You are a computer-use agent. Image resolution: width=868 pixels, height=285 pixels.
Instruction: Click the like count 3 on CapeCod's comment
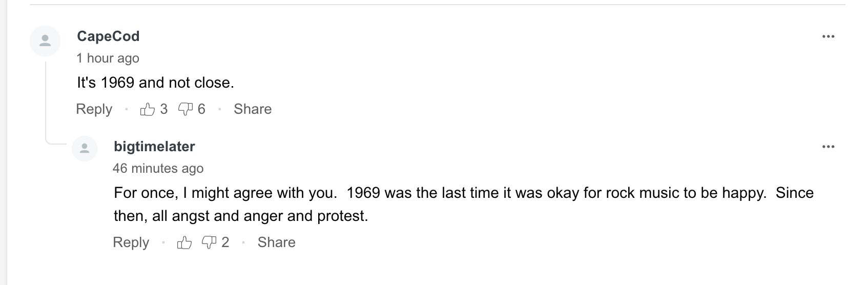click(x=163, y=109)
